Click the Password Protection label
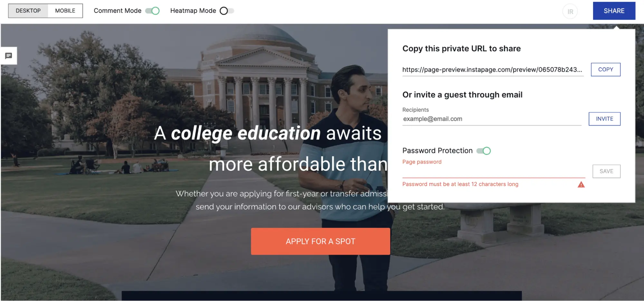Image resolution: width=644 pixels, height=301 pixels. (x=437, y=151)
